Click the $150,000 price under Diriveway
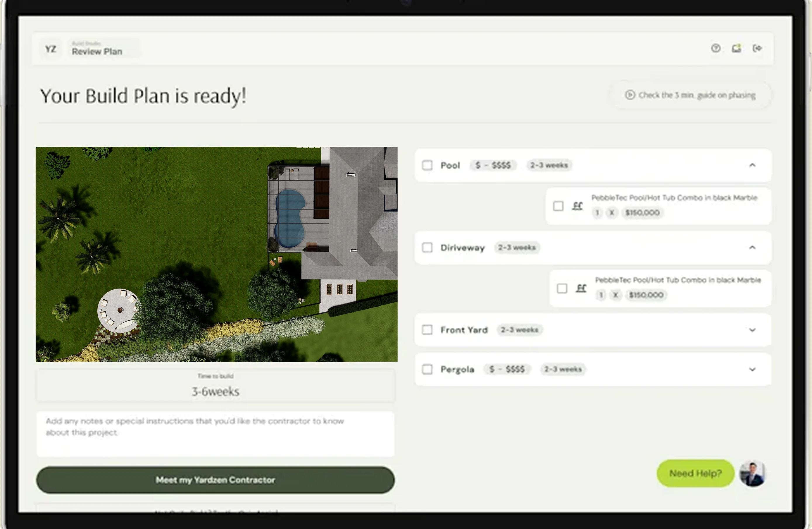Image resolution: width=812 pixels, height=529 pixels. point(646,295)
